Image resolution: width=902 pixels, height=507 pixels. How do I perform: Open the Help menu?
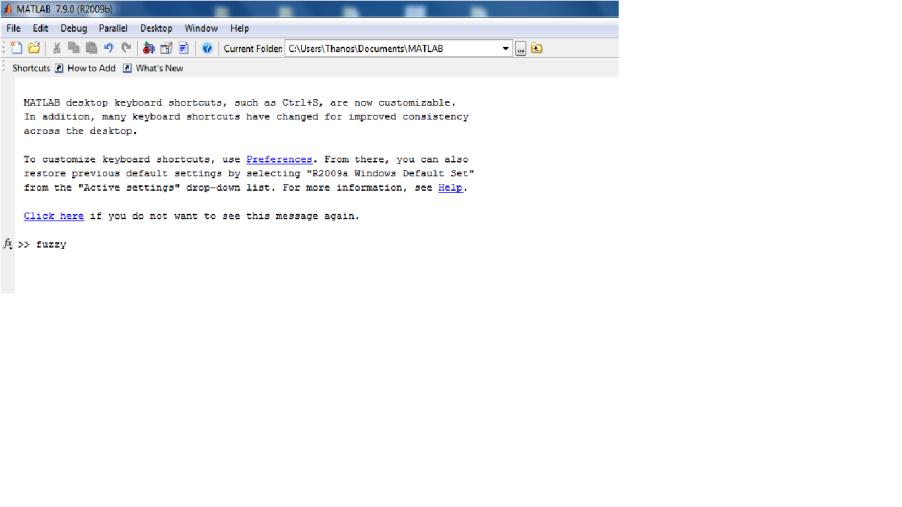(239, 28)
